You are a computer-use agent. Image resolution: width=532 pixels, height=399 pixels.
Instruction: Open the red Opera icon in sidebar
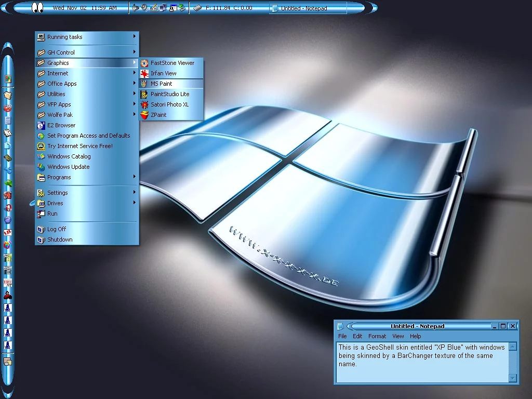tap(8, 207)
